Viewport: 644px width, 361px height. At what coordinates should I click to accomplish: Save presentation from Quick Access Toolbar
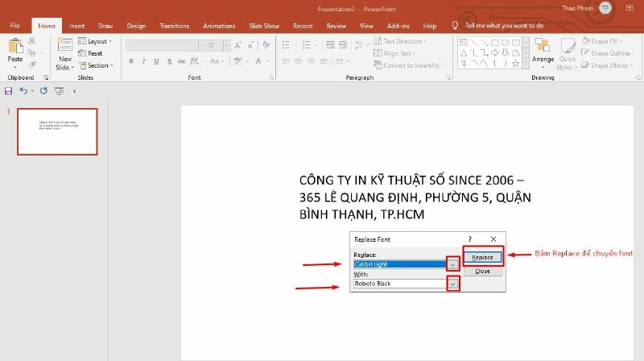point(8,91)
